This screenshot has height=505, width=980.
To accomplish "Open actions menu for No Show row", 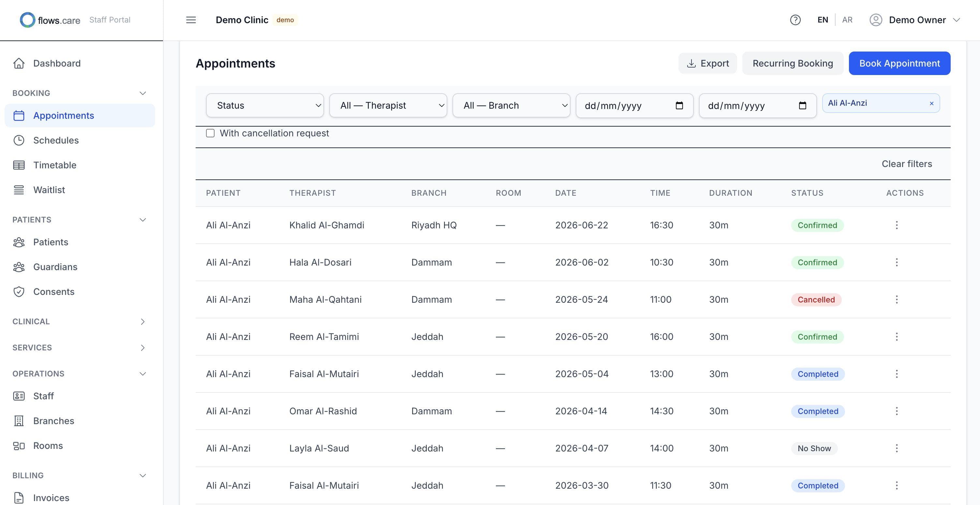I will (897, 448).
